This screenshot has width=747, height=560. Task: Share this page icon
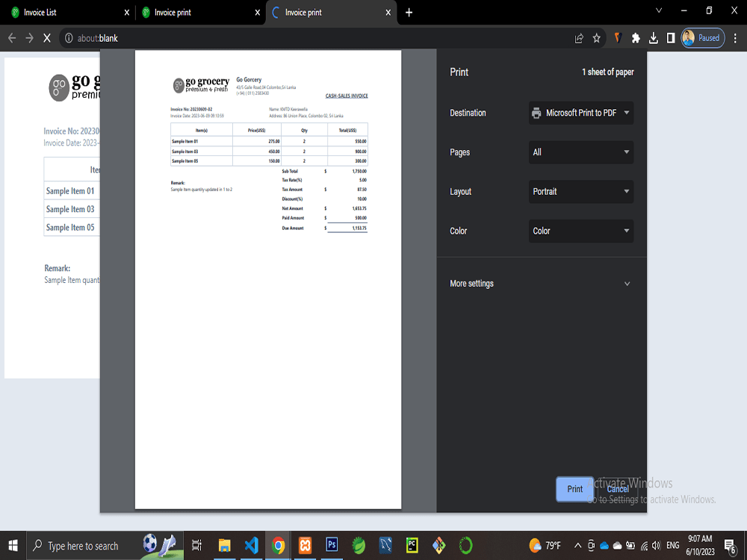pos(580,38)
